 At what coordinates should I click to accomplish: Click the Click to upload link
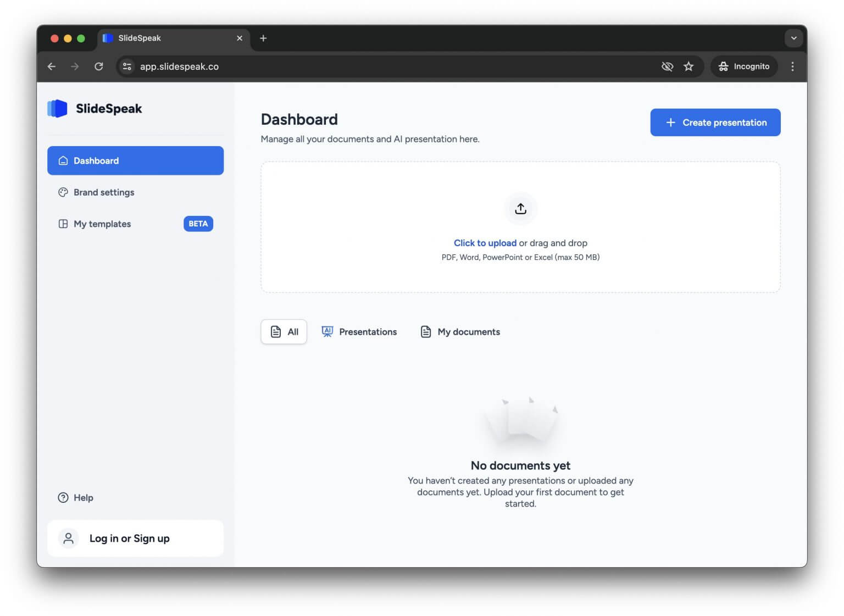coord(485,243)
